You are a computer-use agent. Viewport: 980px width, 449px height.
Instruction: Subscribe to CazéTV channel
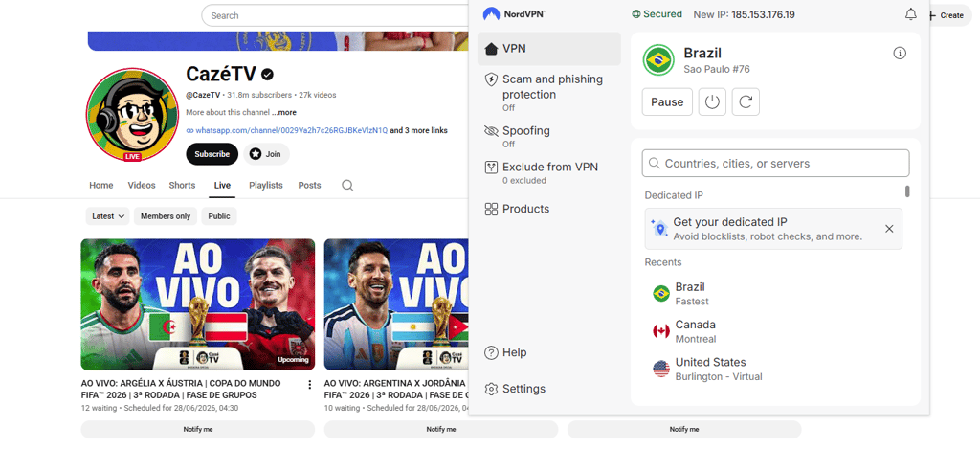coord(212,154)
